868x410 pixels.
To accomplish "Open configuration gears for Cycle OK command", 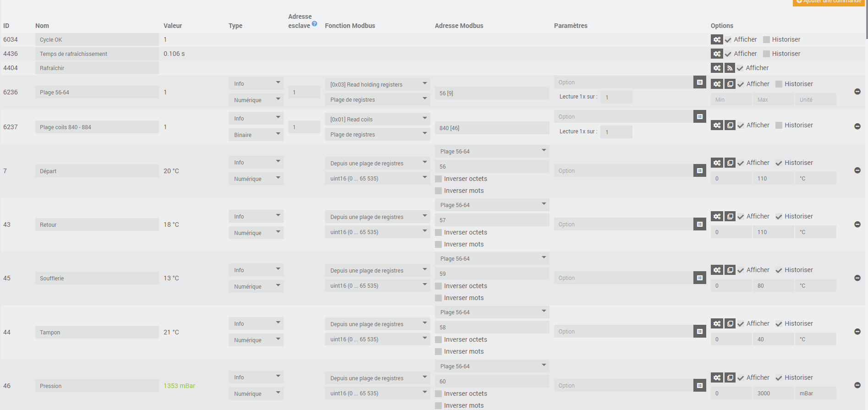I will (717, 40).
